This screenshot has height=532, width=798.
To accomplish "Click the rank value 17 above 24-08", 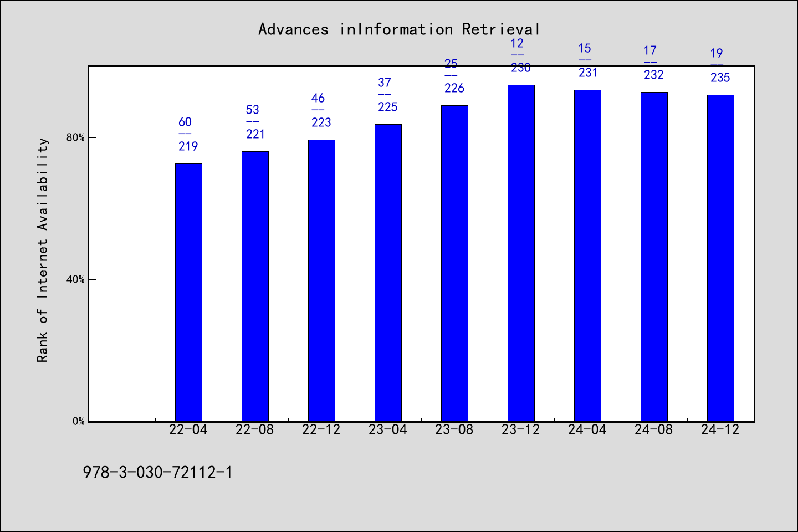I will (x=650, y=51).
